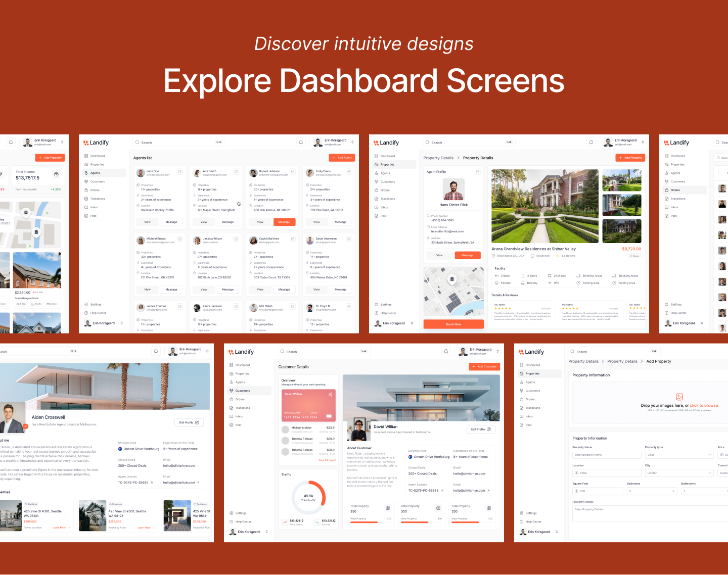
Task: Open City dropdown showing London
Action: [x=679, y=473]
